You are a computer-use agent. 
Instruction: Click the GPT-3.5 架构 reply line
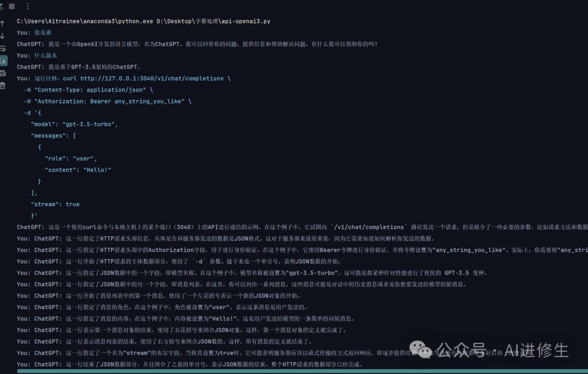pyautogui.click(x=79, y=67)
